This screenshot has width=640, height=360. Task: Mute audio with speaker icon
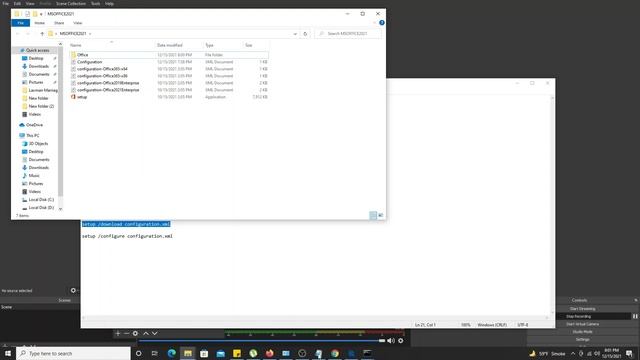[391, 340]
